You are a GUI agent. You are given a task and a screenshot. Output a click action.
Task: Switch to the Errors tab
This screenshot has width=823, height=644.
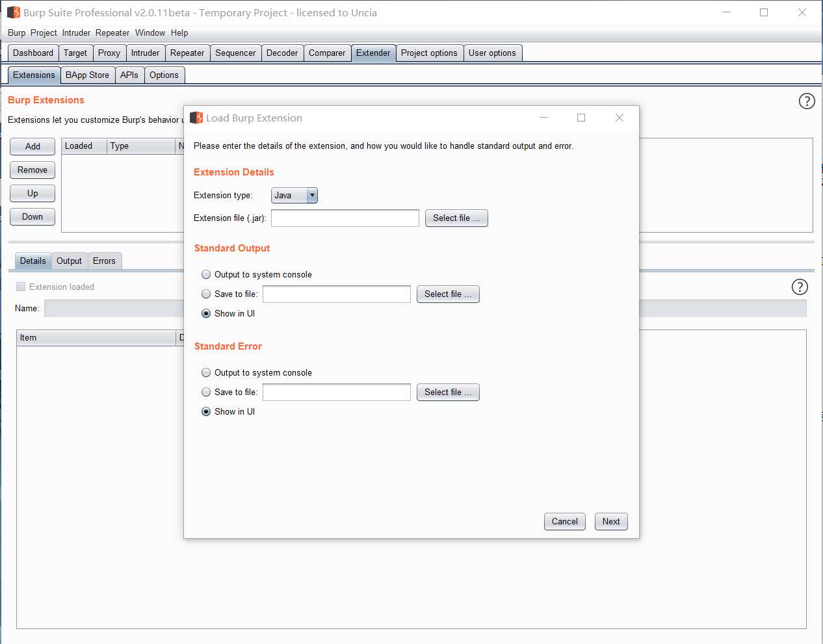pyautogui.click(x=104, y=261)
